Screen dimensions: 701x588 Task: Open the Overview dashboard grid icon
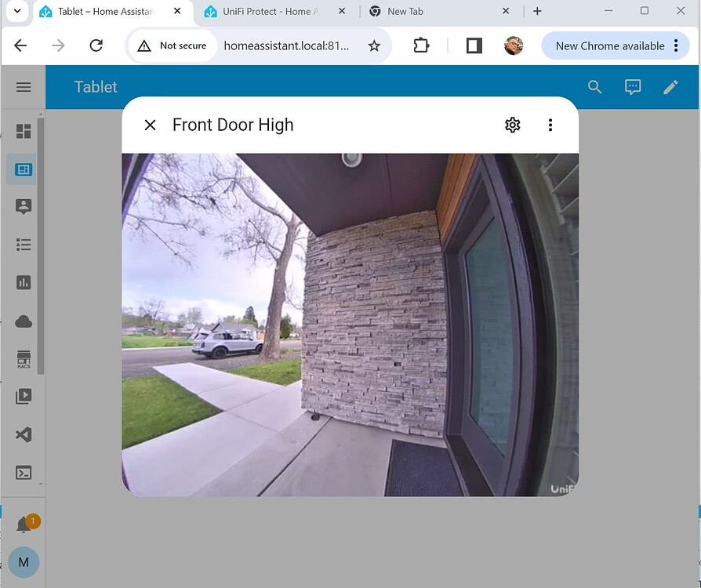[x=24, y=132]
